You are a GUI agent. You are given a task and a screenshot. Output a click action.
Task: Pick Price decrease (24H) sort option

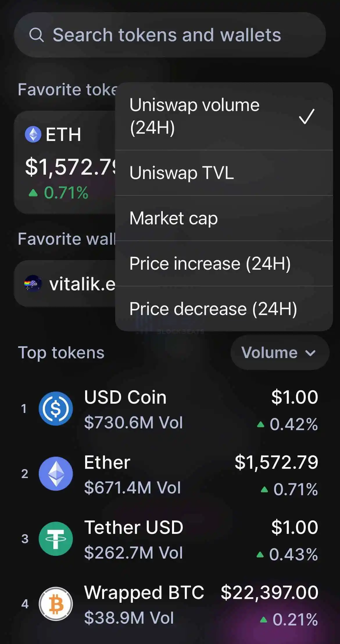pos(213,309)
